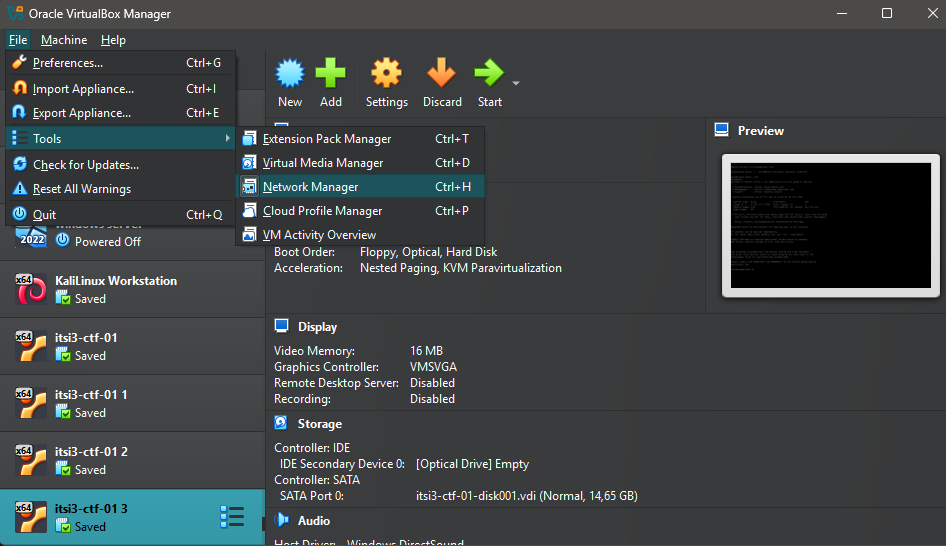Click the Audio section header
The width and height of the screenshot is (946, 546).
pos(314,521)
